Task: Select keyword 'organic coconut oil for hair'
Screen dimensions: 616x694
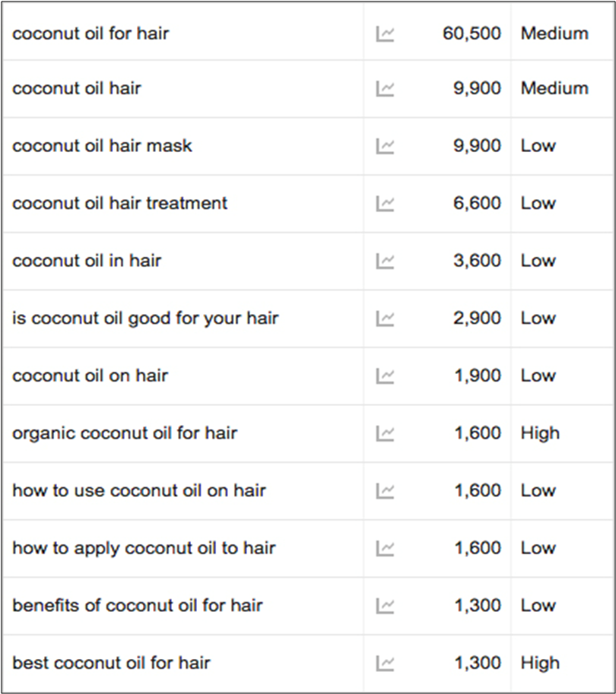Action: click(125, 433)
